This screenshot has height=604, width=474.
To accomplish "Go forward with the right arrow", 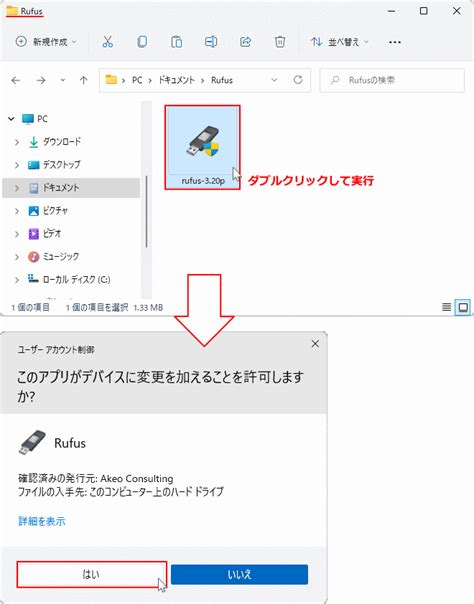I will tap(41, 80).
